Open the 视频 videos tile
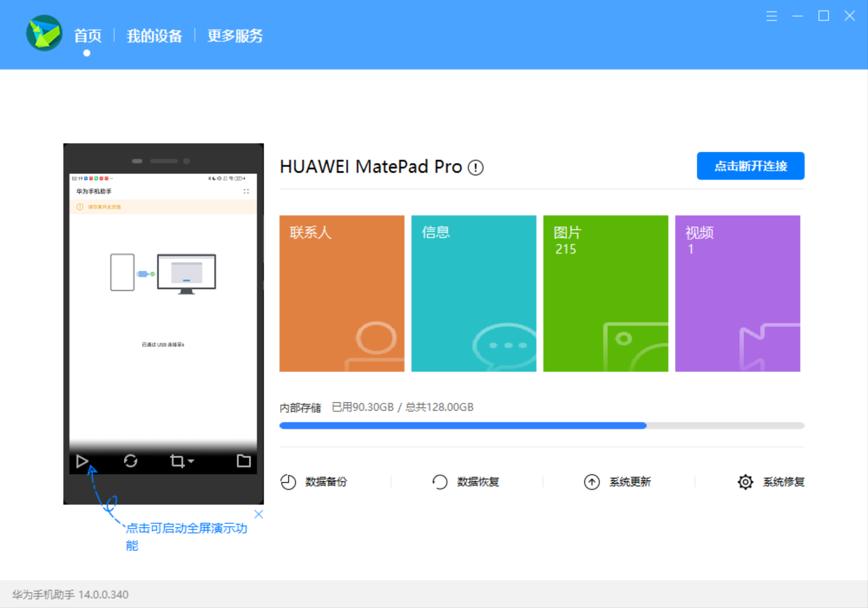 [738, 294]
